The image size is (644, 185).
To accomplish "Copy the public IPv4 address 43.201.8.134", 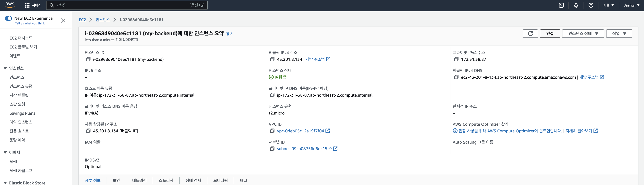I will pyautogui.click(x=272, y=59).
